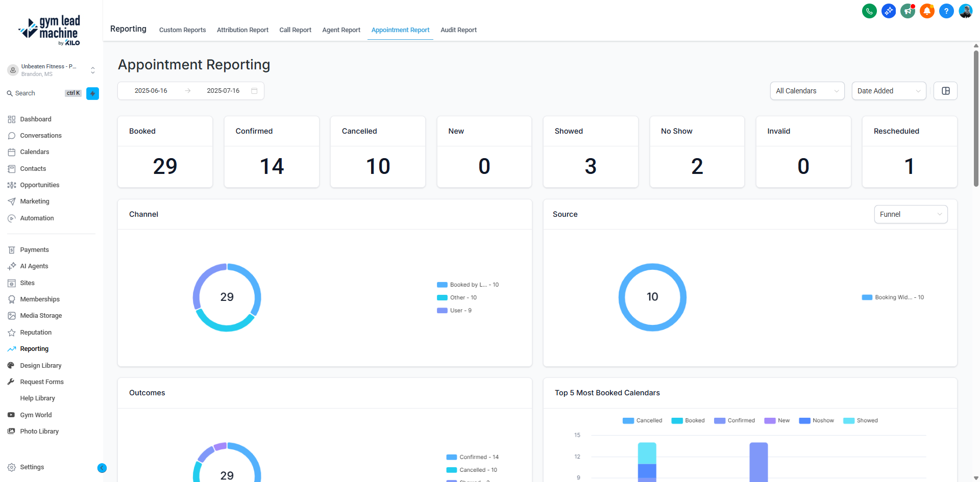Viewport: 980px width, 482px height.
Task: Click the Automation play-circle icon
Action: (12, 218)
